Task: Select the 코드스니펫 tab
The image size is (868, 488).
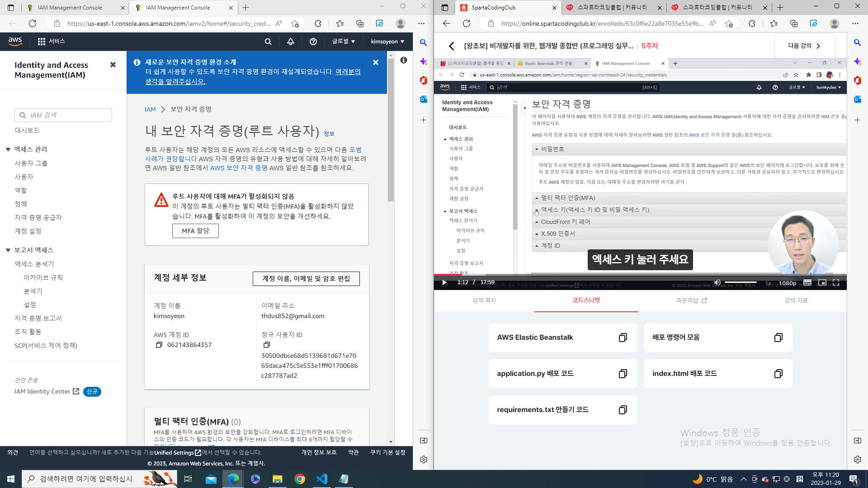Action: click(x=586, y=300)
